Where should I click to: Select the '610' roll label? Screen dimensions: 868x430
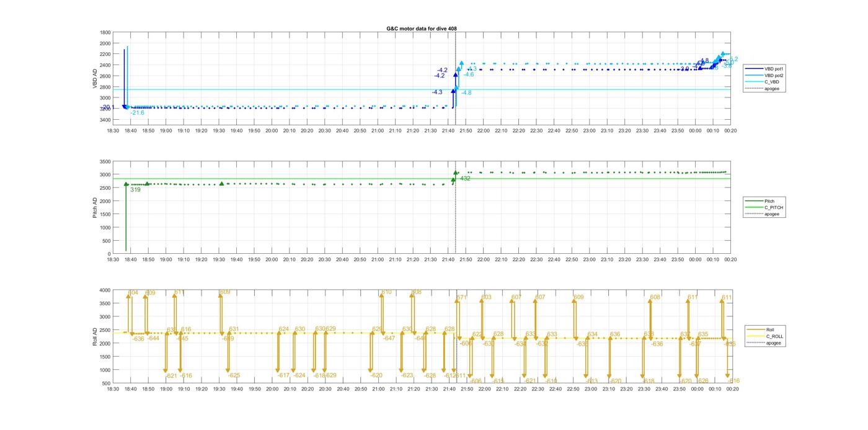(386, 292)
